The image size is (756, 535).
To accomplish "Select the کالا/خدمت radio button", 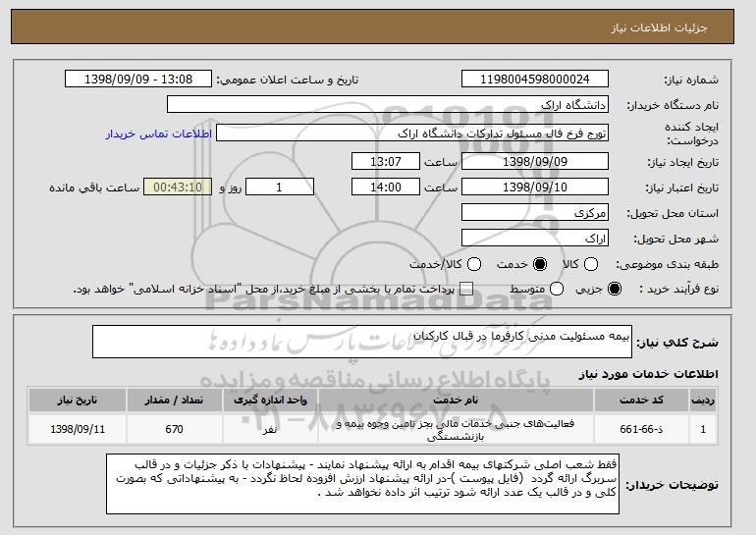I will [474, 264].
